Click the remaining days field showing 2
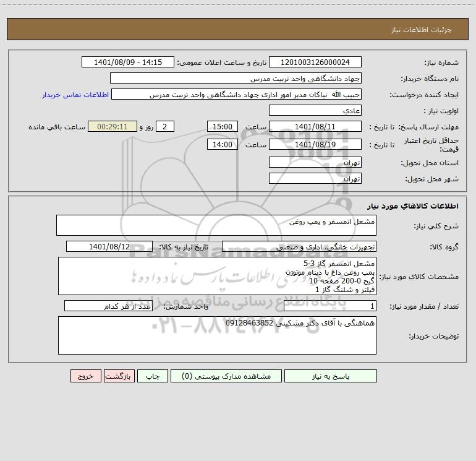This screenshot has height=461, width=476. pos(165,126)
